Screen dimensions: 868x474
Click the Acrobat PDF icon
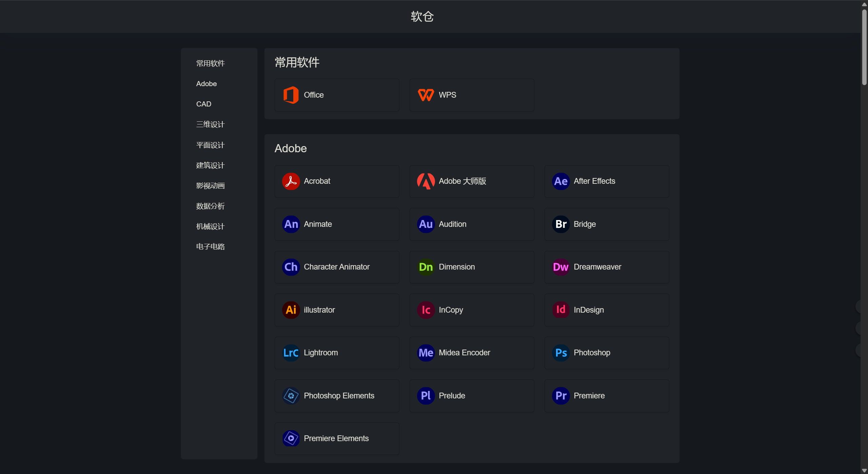(291, 181)
